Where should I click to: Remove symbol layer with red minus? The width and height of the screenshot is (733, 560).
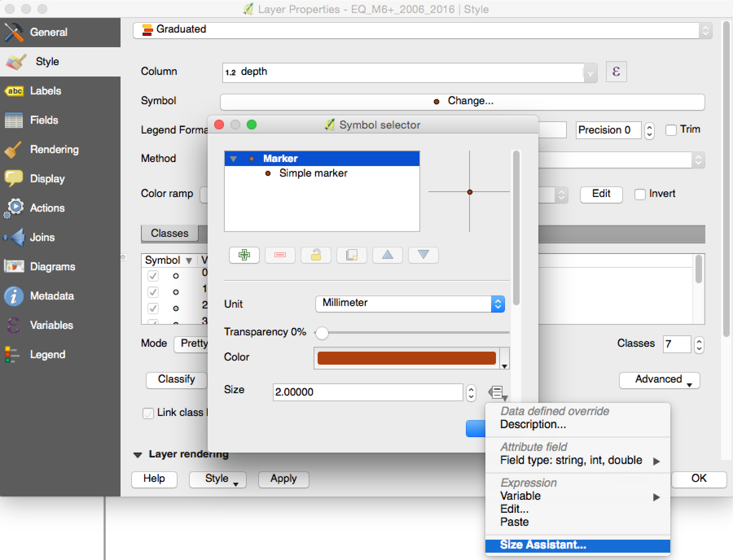click(x=280, y=255)
